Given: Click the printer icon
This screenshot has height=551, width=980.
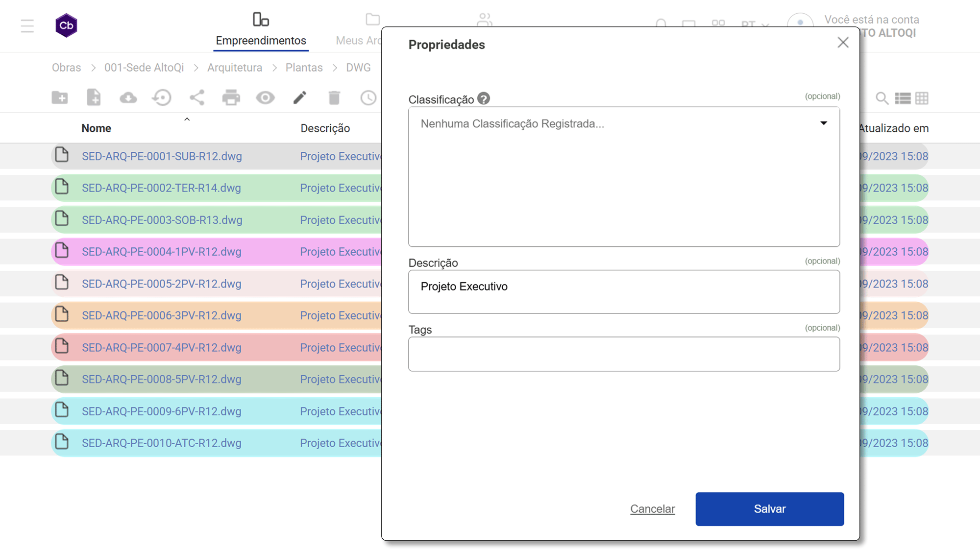Looking at the screenshot, I should tap(231, 98).
